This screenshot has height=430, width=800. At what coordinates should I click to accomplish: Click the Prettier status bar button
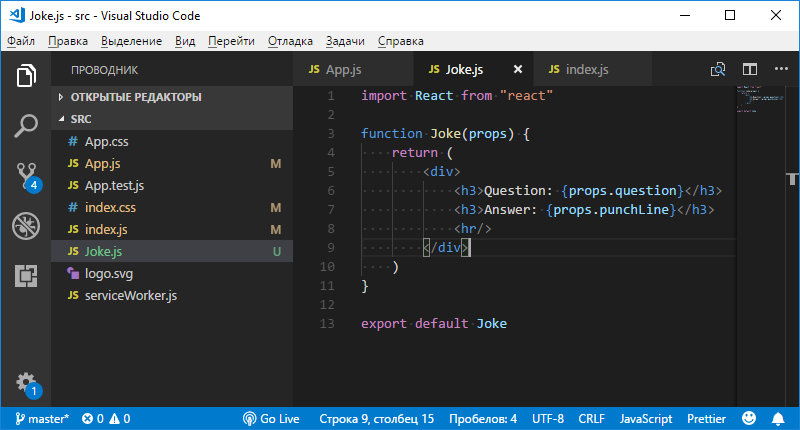[x=709, y=418]
